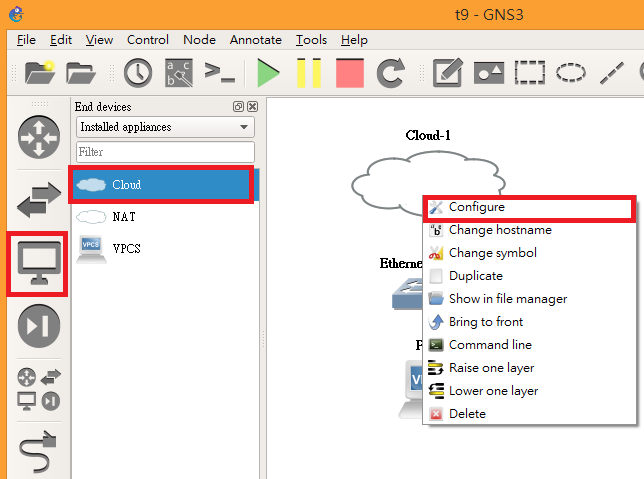Suspend all nodes with yellow pause button

[308, 73]
